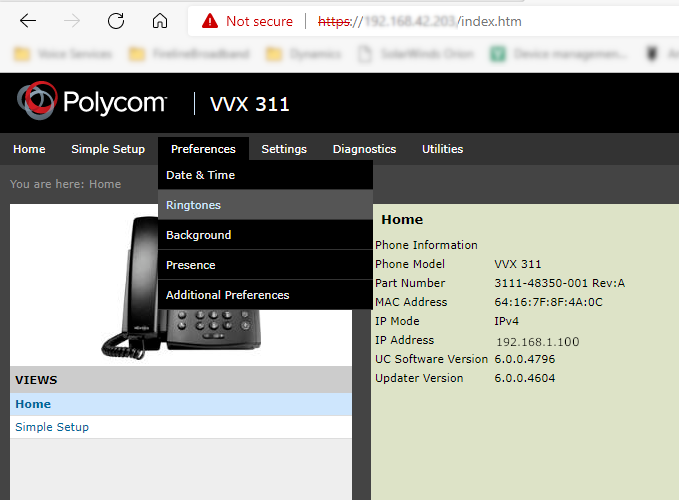Click the Updater Version 6.0.0.4604
The image size is (679, 500).
pos(525,378)
